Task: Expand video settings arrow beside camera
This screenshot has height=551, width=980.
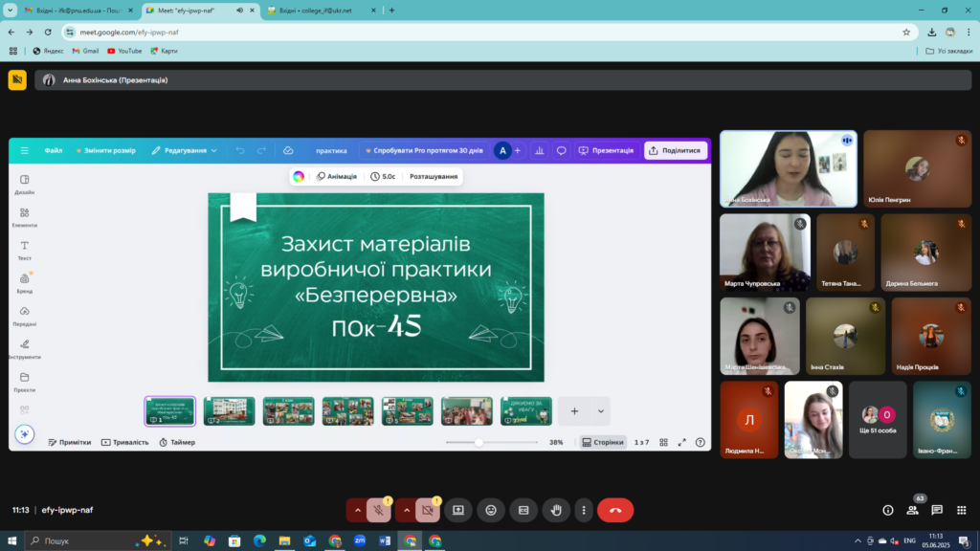Action: pyautogui.click(x=406, y=510)
